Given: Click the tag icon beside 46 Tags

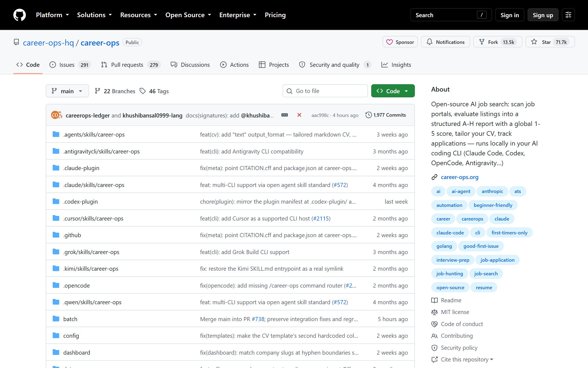Looking at the screenshot, I should click(x=143, y=91).
